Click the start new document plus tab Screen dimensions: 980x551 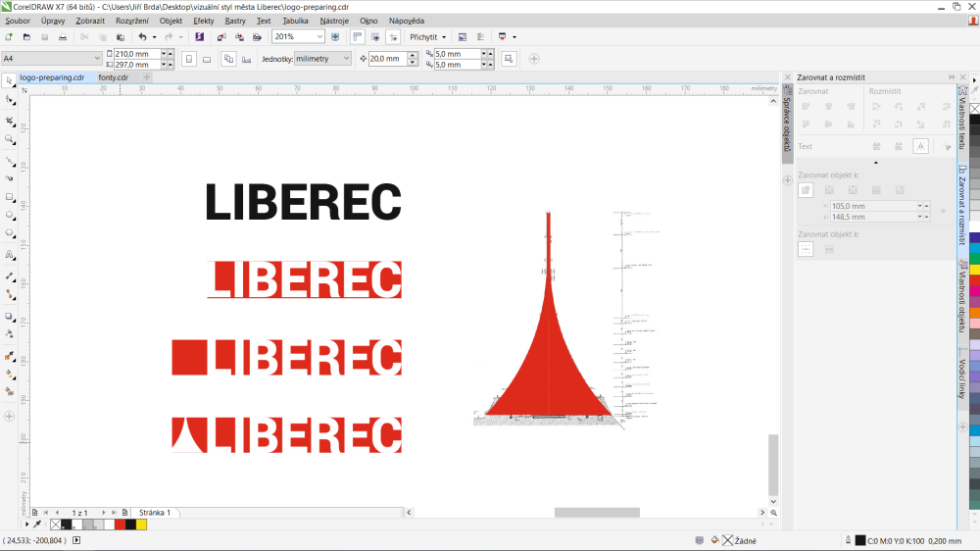pyautogui.click(x=146, y=77)
